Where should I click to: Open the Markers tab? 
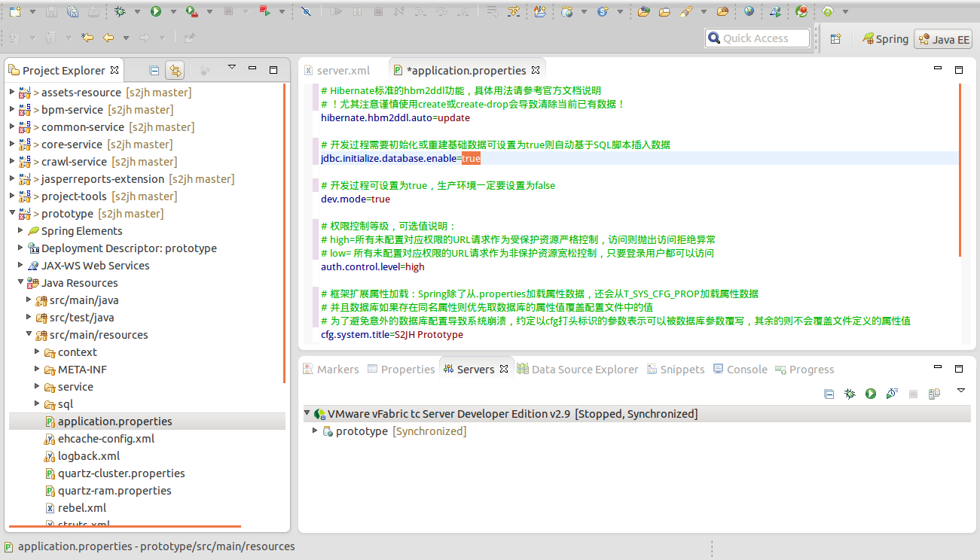pyautogui.click(x=331, y=370)
